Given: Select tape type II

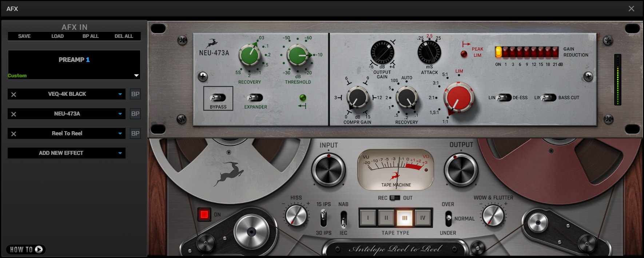Looking at the screenshot, I should (x=386, y=218).
